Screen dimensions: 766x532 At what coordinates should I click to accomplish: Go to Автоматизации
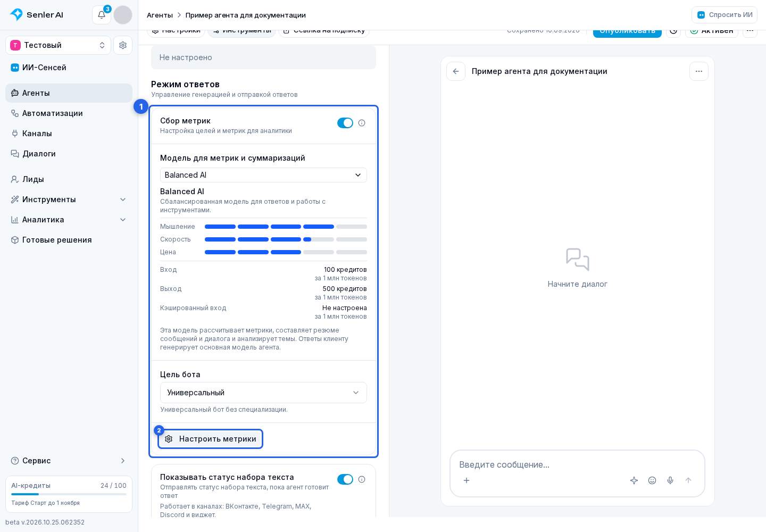pos(69,113)
